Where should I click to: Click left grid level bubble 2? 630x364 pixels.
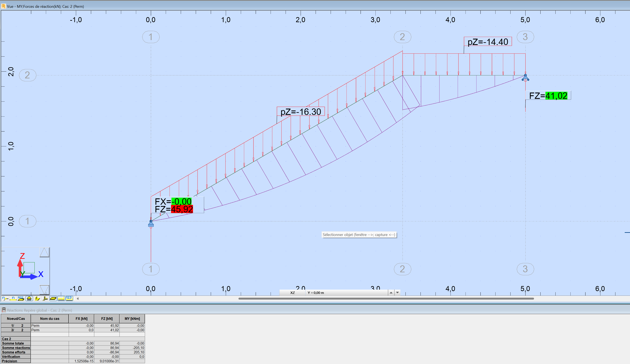coord(27,75)
